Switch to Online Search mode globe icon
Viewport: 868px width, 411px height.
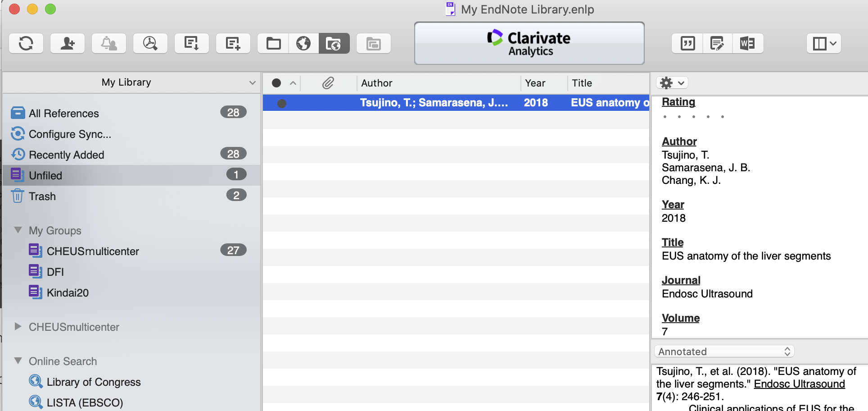point(304,43)
